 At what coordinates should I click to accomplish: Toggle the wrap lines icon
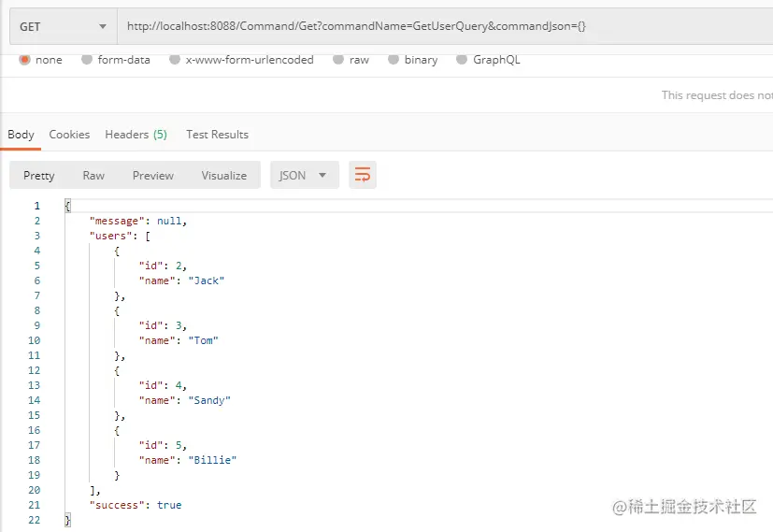click(x=363, y=175)
